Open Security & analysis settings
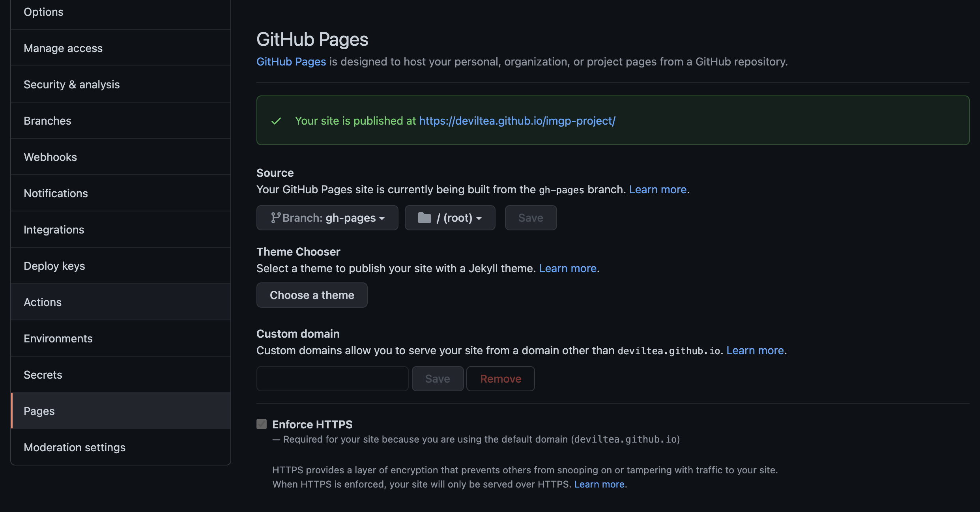This screenshot has height=512, width=980. coord(121,84)
